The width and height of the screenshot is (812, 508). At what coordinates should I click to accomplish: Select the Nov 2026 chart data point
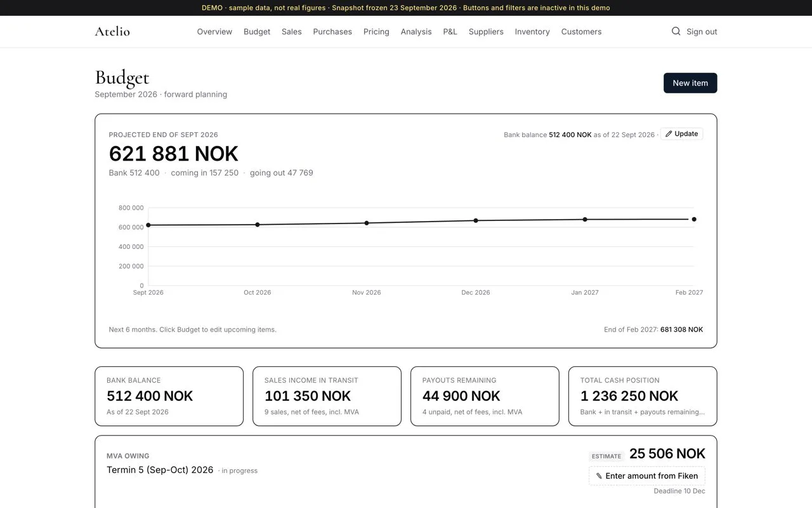tap(367, 223)
